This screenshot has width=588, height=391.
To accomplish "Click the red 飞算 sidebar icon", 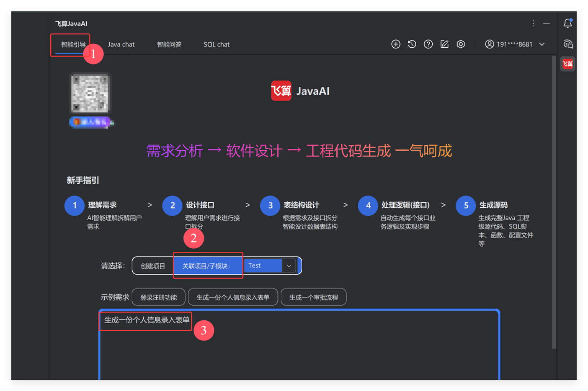I will (568, 64).
